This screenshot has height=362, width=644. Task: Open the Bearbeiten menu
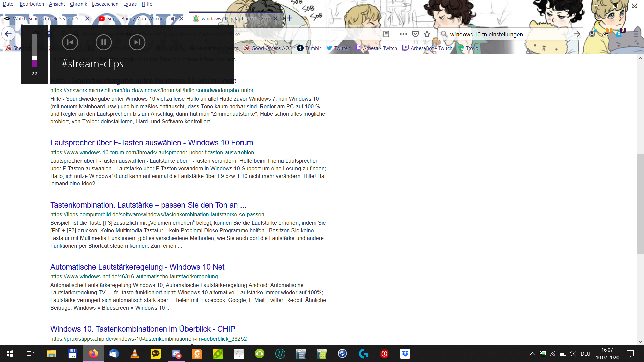(32, 4)
